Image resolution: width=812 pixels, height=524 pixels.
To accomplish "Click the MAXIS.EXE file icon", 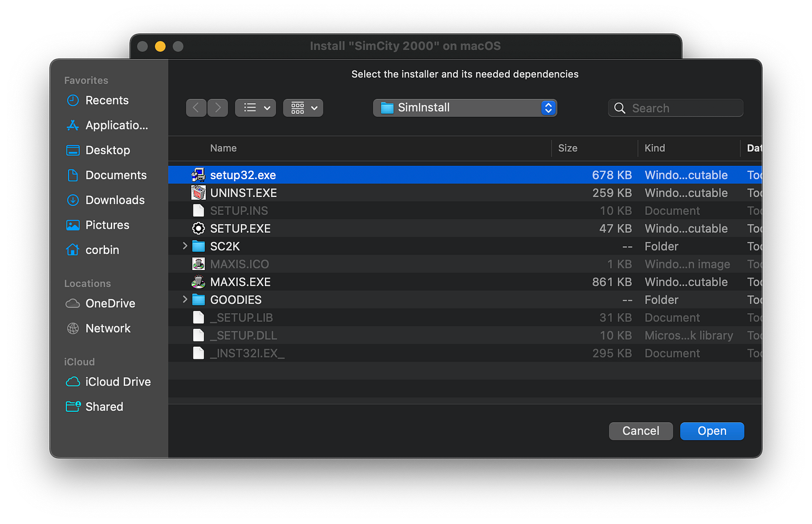I will (x=199, y=282).
